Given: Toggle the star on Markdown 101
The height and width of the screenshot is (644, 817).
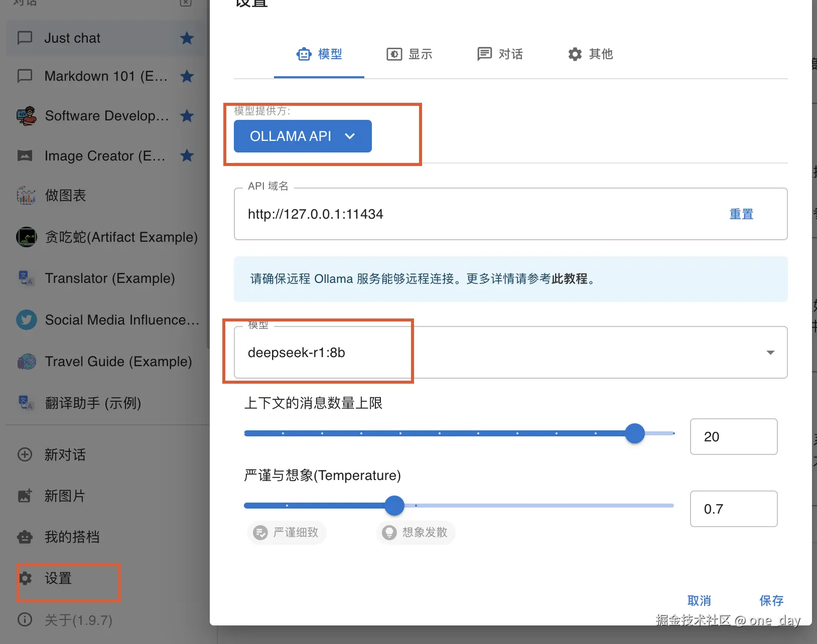Looking at the screenshot, I should coord(187,76).
